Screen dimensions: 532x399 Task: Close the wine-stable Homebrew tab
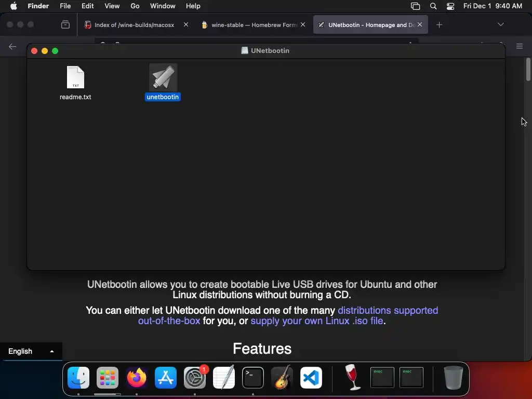(303, 24)
